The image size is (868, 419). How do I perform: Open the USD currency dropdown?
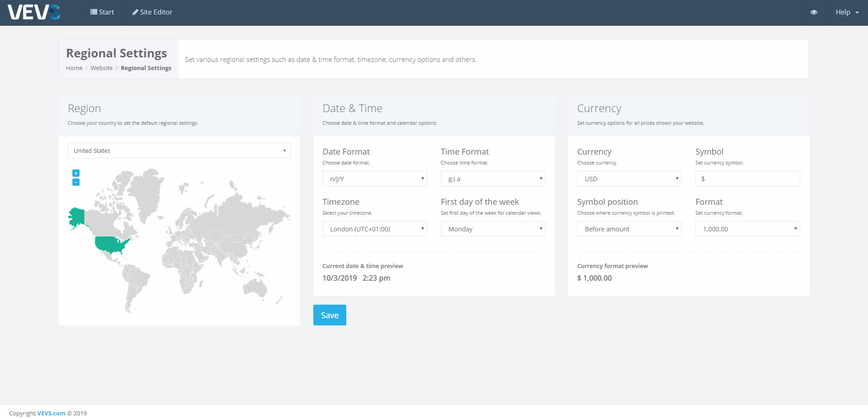(x=629, y=179)
